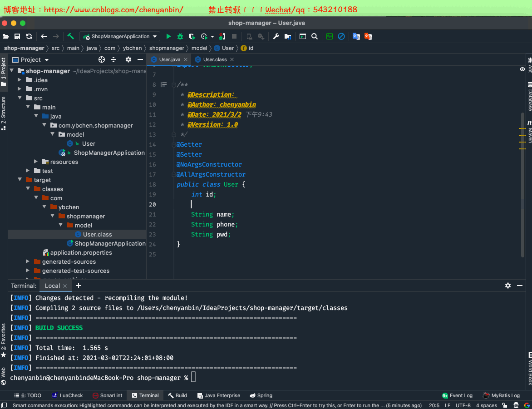The image size is (532, 409).
Task: Toggle code visibility with the editor eye icon
Action: pos(522,69)
